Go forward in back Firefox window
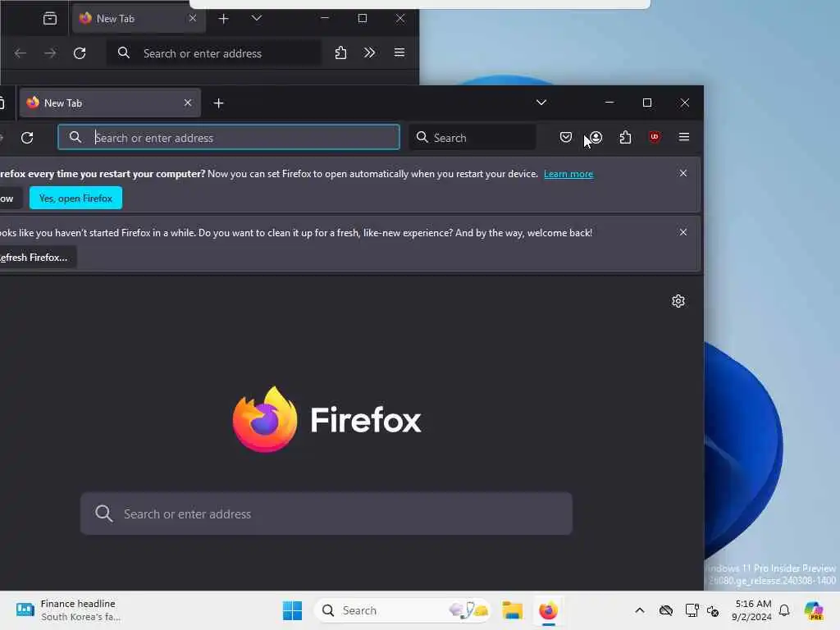The image size is (840, 630). (50, 53)
